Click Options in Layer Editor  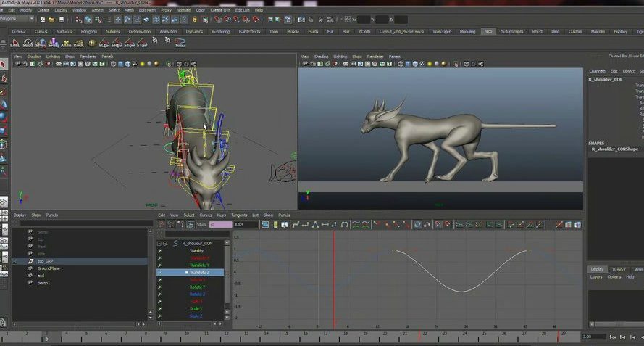point(614,277)
